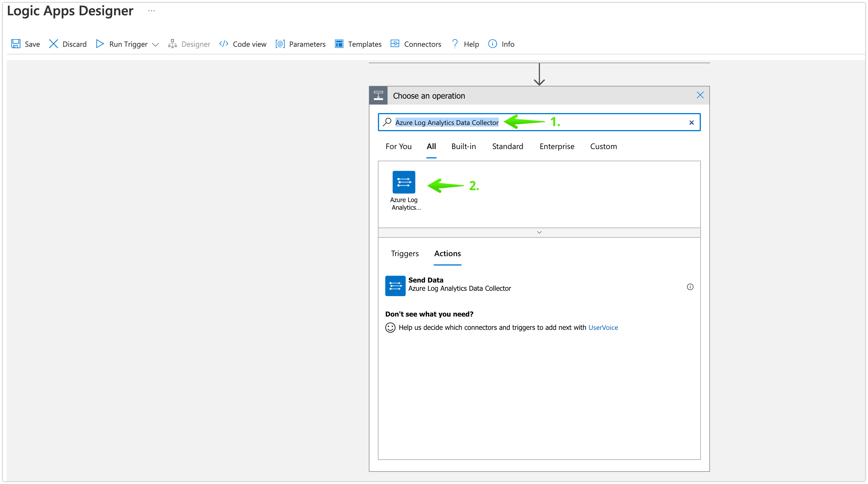Select the All tab
868x484 pixels.
click(431, 146)
